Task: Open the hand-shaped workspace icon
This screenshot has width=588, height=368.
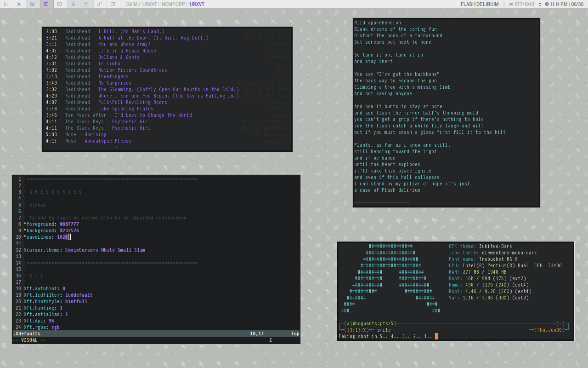Action: [x=86, y=4]
